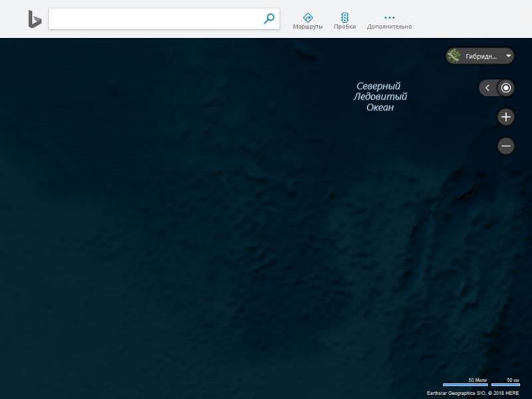Click the Северный Ледовитый Океан label
532x399 pixels.
[380, 96]
